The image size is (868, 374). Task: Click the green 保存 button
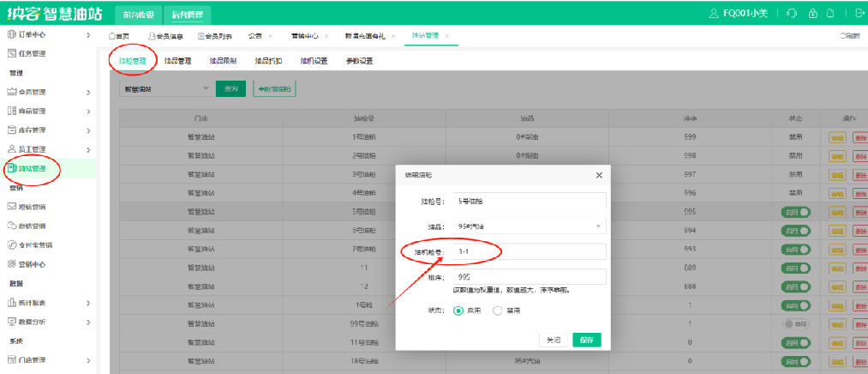[x=586, y=340]
